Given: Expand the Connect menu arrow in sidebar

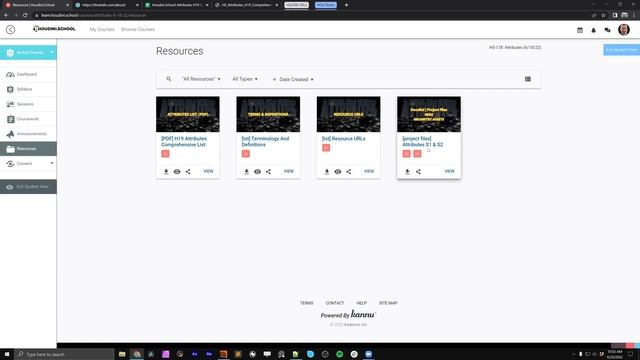Looking at the screenshot, I should click(52, 163).
